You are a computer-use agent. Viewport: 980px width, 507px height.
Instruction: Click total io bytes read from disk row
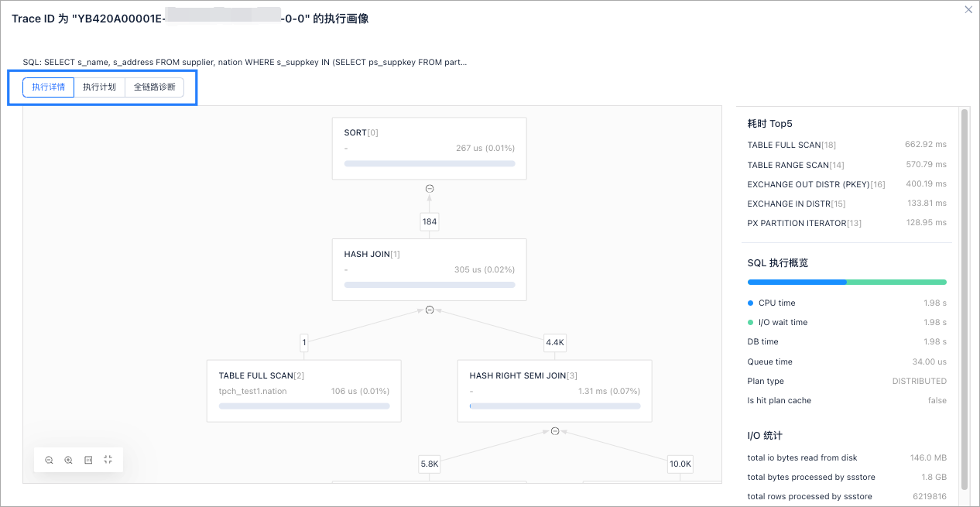coord(847,457)
